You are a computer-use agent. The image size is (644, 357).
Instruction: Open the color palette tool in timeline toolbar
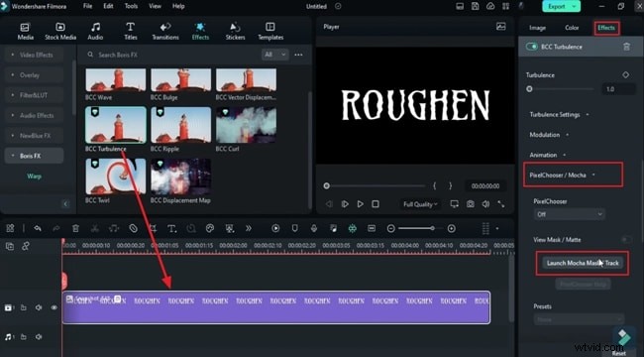210,228
